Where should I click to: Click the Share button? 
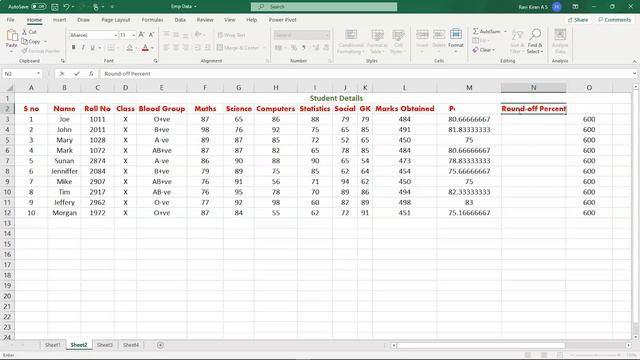[578, 20]
